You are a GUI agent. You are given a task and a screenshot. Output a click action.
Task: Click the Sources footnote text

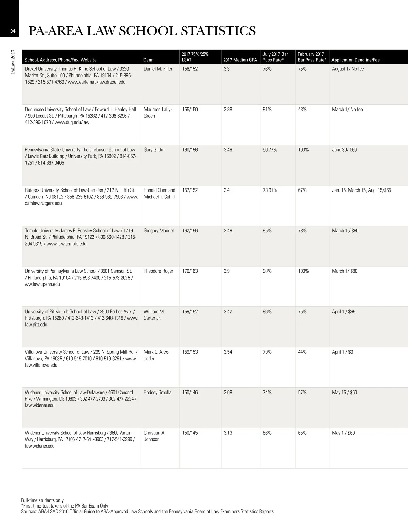[x=147, y=512]
